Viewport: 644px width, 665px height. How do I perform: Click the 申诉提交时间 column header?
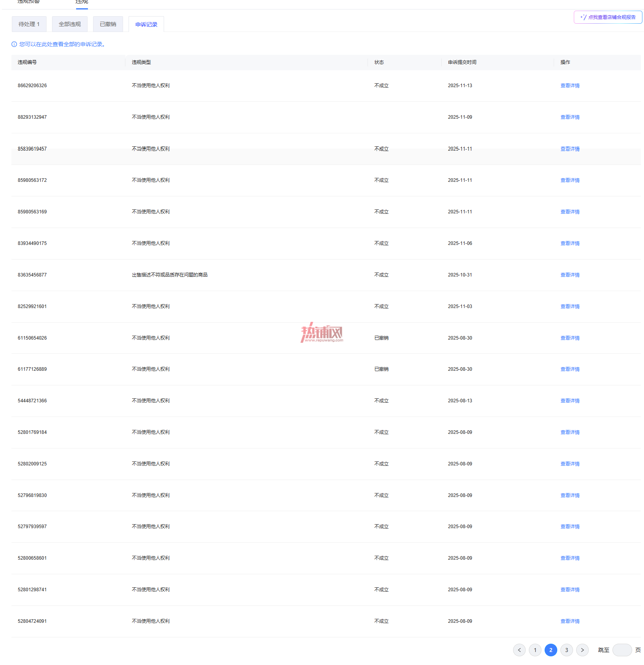462,62
